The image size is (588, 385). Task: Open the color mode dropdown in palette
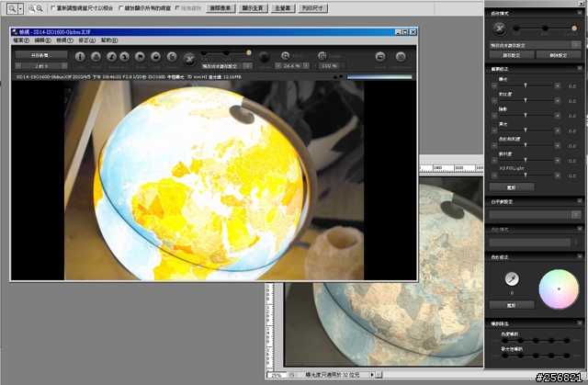[576, 243]
